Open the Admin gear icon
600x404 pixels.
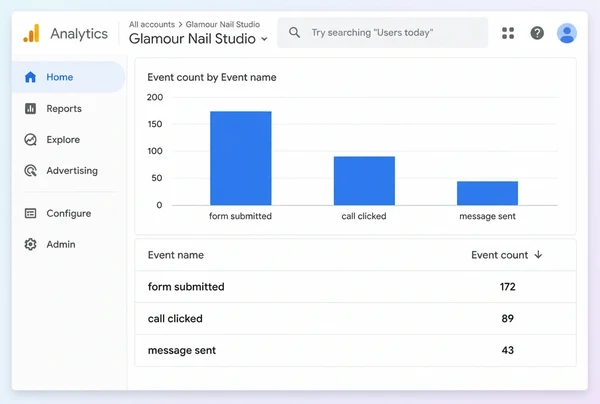tap(30, 244)
